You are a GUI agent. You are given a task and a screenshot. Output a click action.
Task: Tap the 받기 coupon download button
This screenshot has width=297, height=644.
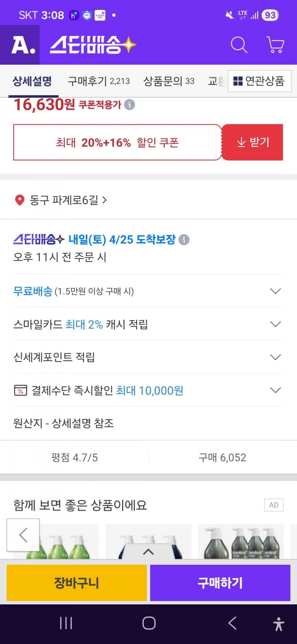[x=252, y=142]
